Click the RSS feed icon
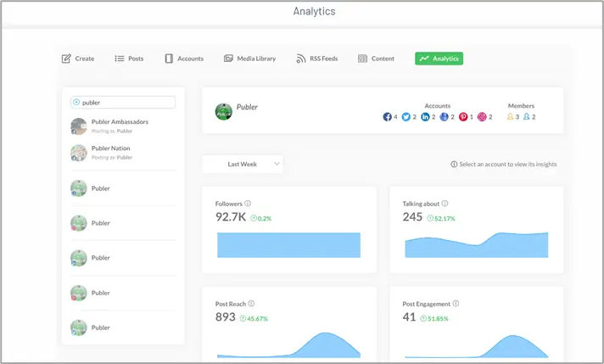 tap(301, 59)
